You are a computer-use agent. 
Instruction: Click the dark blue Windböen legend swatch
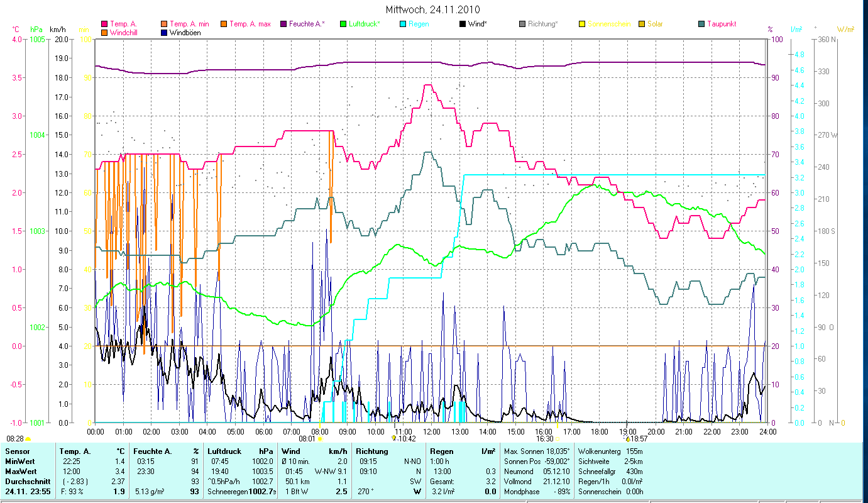click(x=165, y=32)
